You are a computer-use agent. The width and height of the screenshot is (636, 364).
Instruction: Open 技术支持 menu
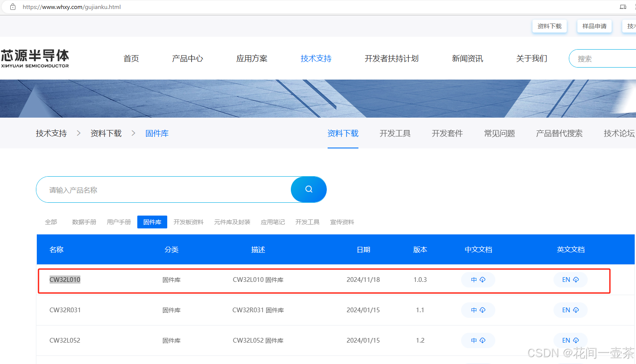click(316, 59)
